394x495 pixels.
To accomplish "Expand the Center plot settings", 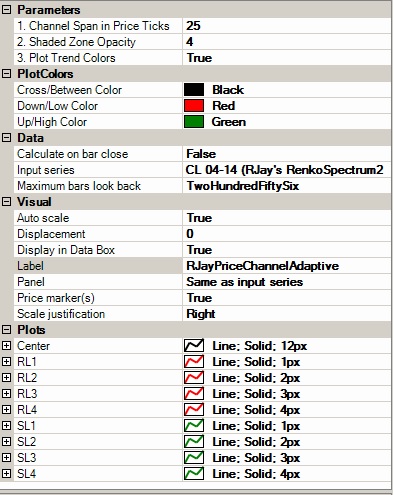I will pos(6,346).
